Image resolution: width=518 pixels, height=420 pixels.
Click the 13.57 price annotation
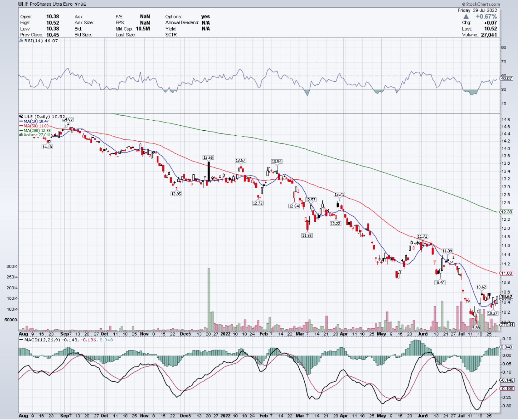(240, 160)
